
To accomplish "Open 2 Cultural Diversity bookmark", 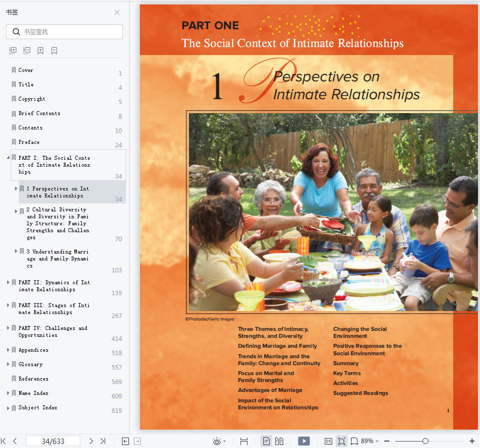I will pyautogui.click(x=58, y=224).
